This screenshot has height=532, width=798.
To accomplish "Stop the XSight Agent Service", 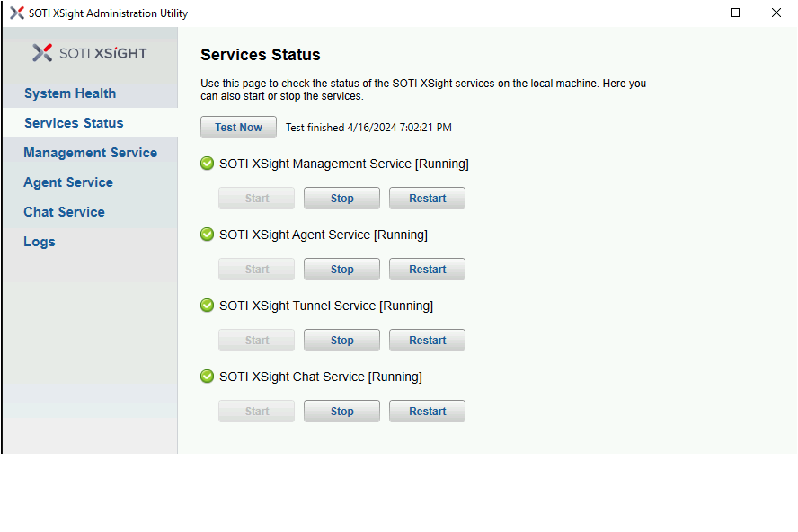I will click(x=341, y=270).
